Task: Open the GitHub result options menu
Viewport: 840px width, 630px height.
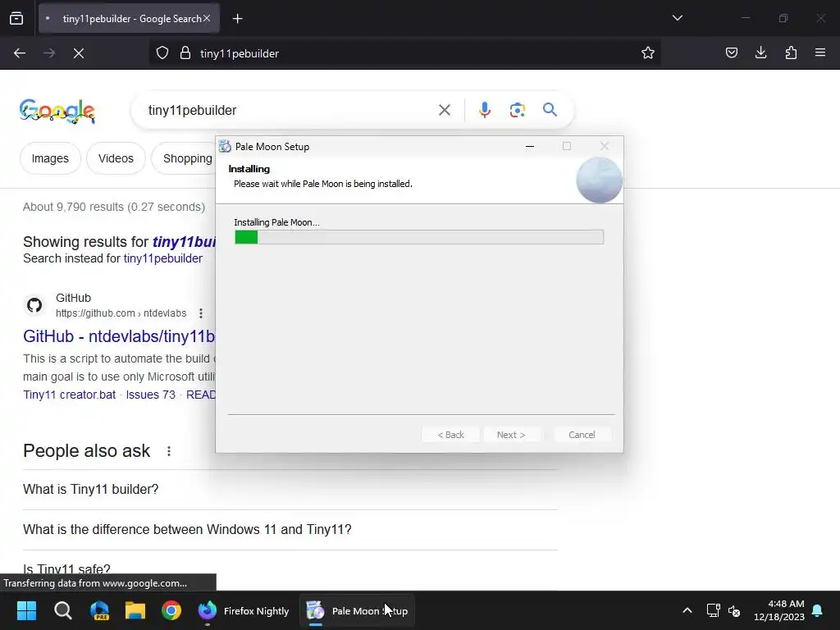Action: (201, 313)
